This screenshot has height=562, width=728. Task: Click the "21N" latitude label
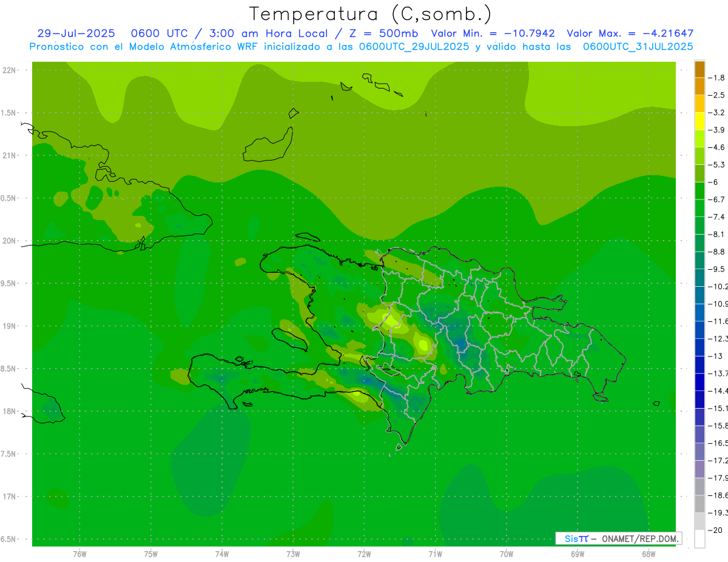pos(10,156)
